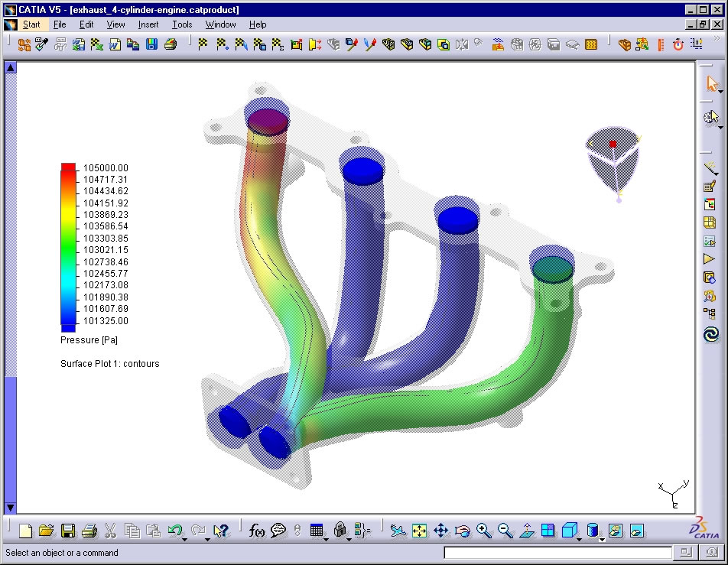Open the Insert menu
The width and height of the screenshot is (728, 565).
148,24
